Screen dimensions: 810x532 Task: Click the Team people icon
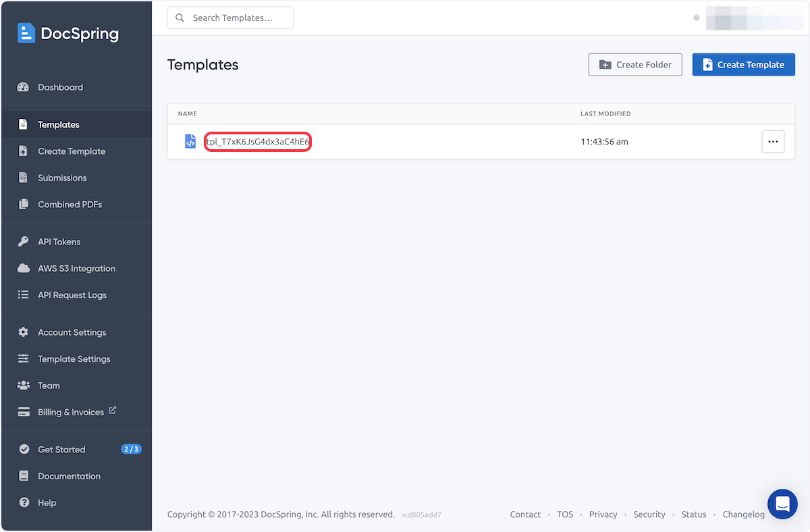[x=24, y=385]
